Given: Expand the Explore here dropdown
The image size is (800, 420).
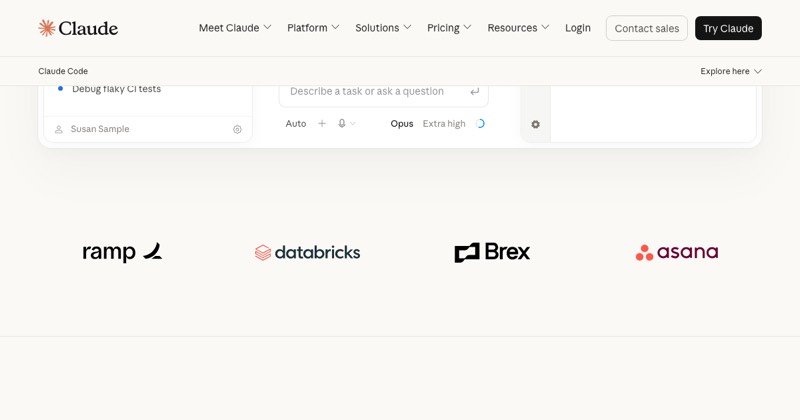Looking at the screenshot, I should (x=731, y=71).
